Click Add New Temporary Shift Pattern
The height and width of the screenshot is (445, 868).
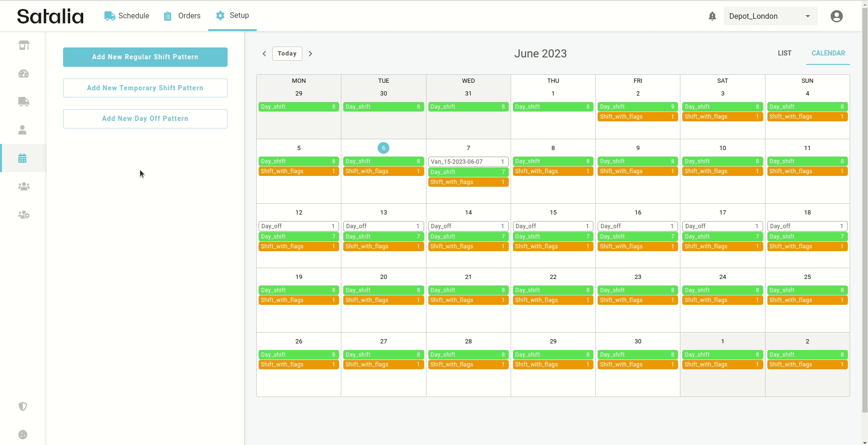145,88
